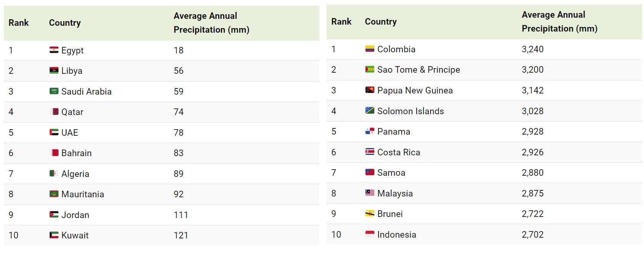Click the Kuwait flag icon
Image resolution: width=644 pixels, height=253 pixels.
(x=54, y=235)
